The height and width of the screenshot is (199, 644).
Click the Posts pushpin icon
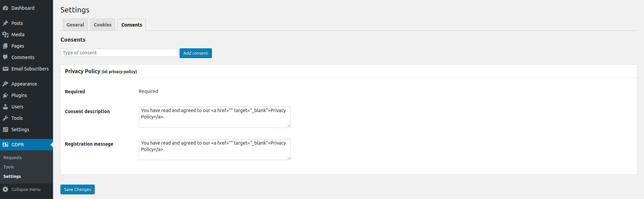click(5, 23)
